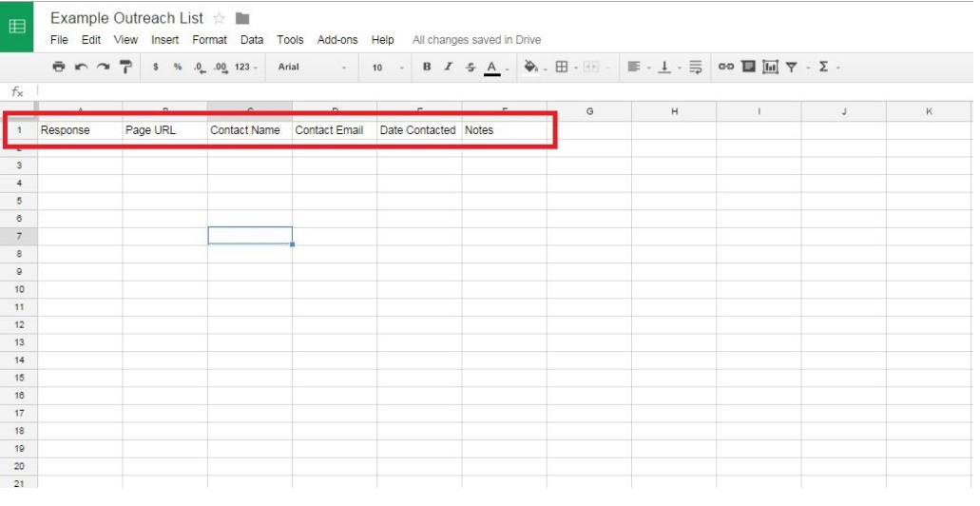Open the move-to-folder icon beside the title

242,18
